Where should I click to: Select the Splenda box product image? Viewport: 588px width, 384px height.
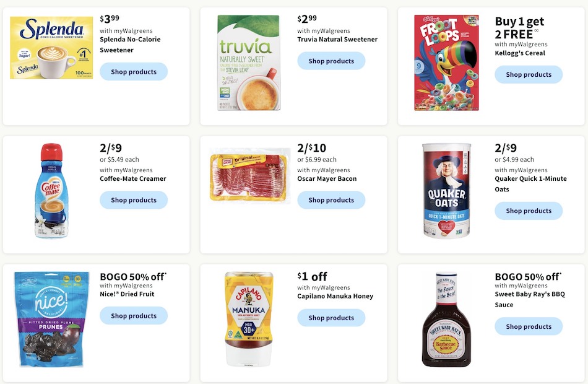(51, 48)
